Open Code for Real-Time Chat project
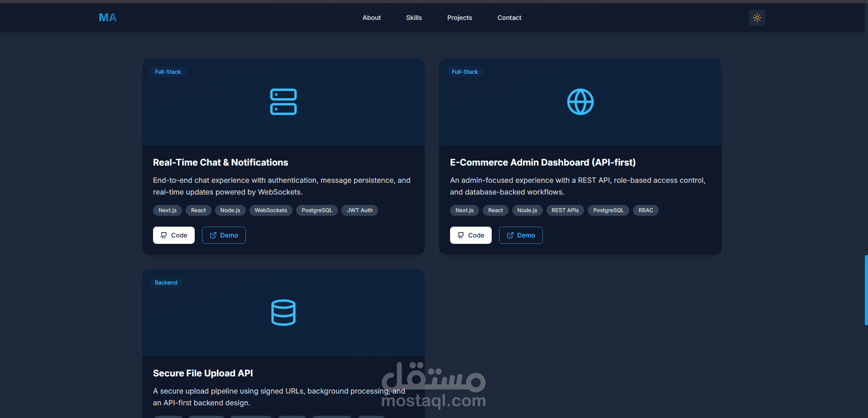Image resolution: width=868 pixels, height=418 pixels. click(x=174, y=235)
